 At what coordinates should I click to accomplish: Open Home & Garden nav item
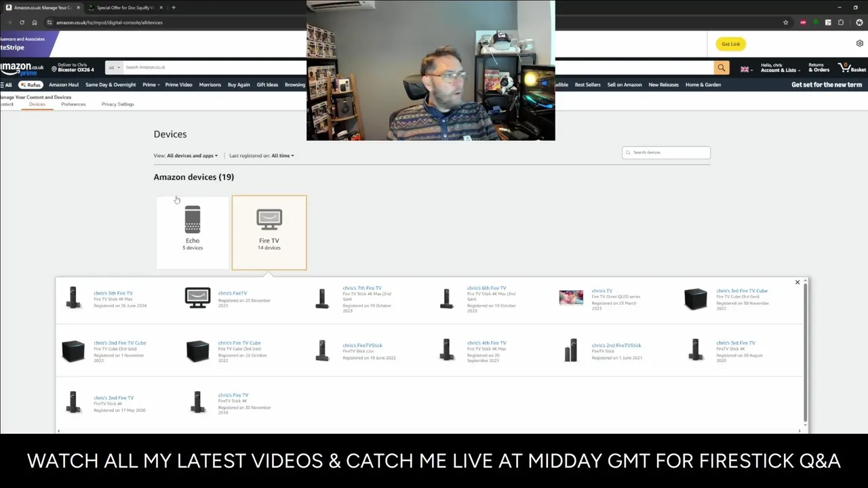click(703, 85)
